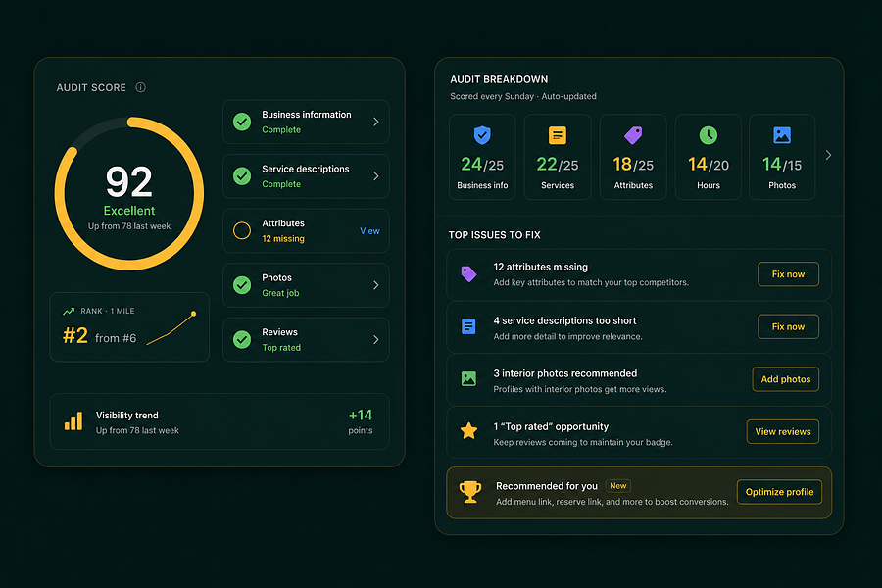Image resolution: width=882 pixels, height=588 pixels.
Task: Click the New badge beside Recommended for you
Action: pos(617,486)
